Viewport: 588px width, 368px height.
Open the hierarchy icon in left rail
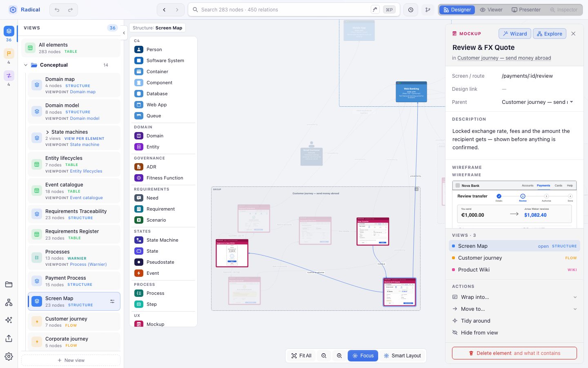click(9, 302)
